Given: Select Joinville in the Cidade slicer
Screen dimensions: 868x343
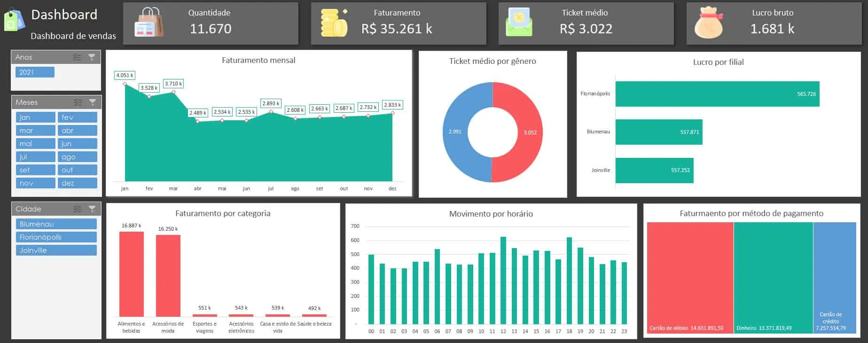Looking at the screenshot, I should point(56,250).
